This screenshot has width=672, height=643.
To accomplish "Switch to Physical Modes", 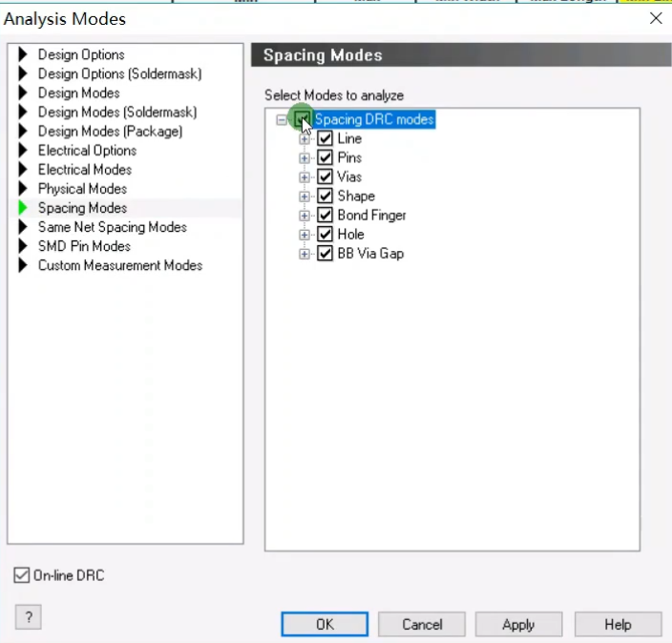I will (82, 189).
